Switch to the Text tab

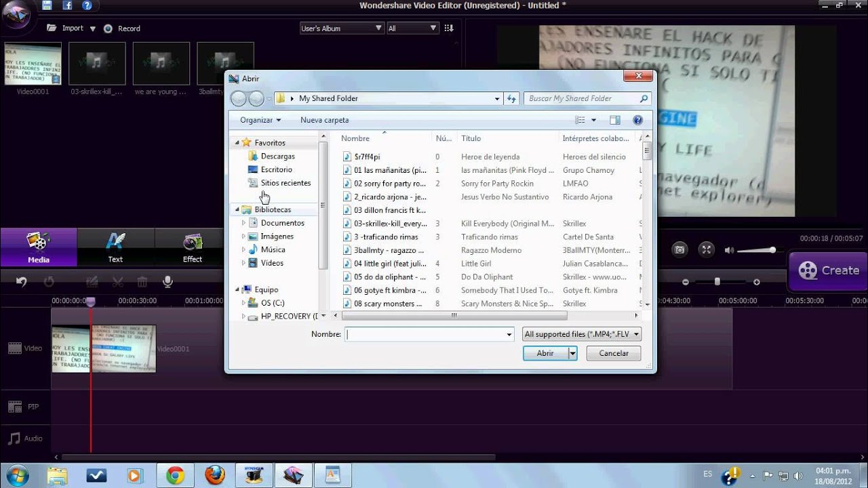pyautogui.click(x=116, y=247)
